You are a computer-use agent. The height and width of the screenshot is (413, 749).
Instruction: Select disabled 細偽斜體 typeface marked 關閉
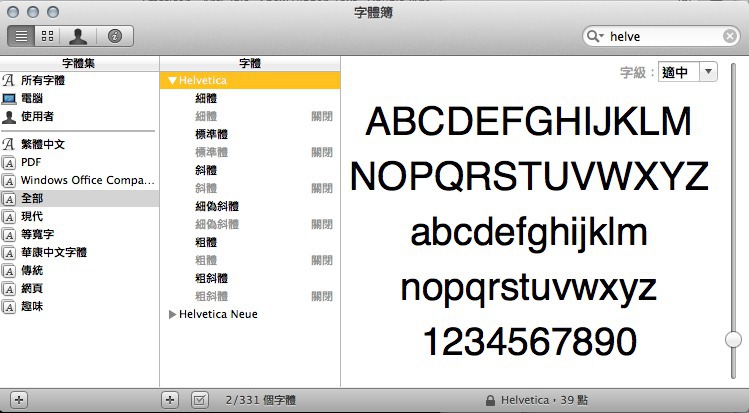[x=250, y=224]
